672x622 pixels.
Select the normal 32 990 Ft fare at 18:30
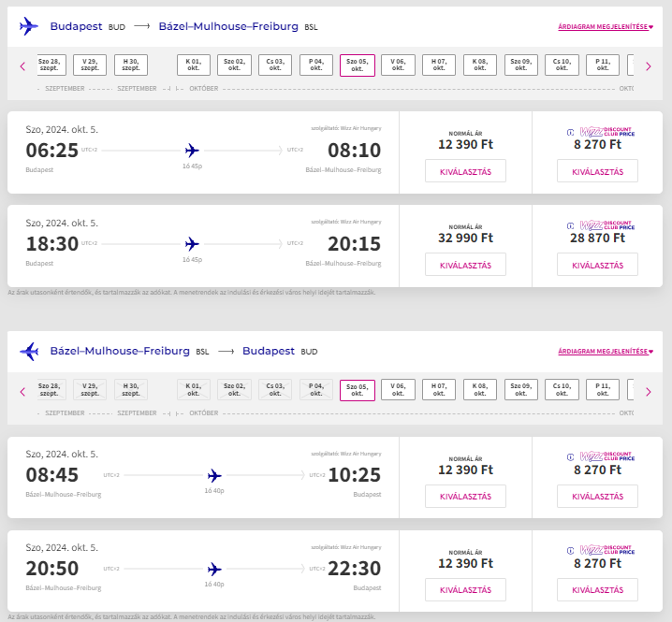(465, 265)
